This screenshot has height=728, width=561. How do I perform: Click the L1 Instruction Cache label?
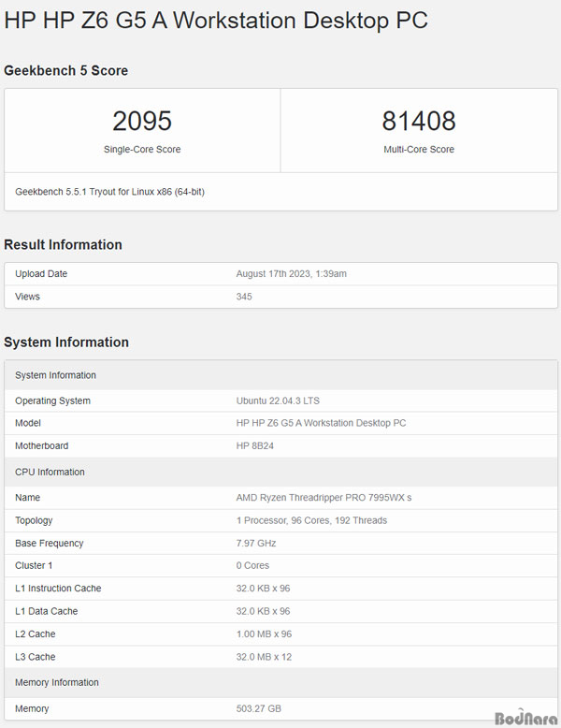(58, 589)
